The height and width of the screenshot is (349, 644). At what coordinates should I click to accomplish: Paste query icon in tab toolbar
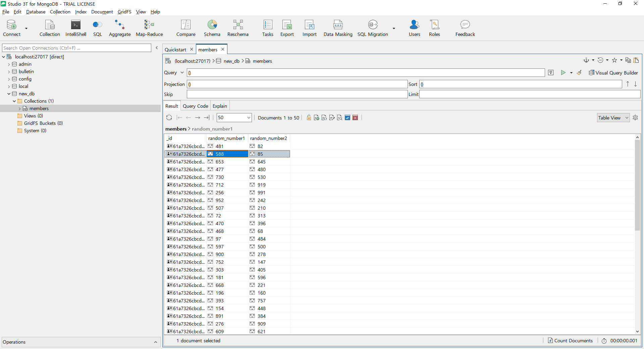[x=636, y=60]
